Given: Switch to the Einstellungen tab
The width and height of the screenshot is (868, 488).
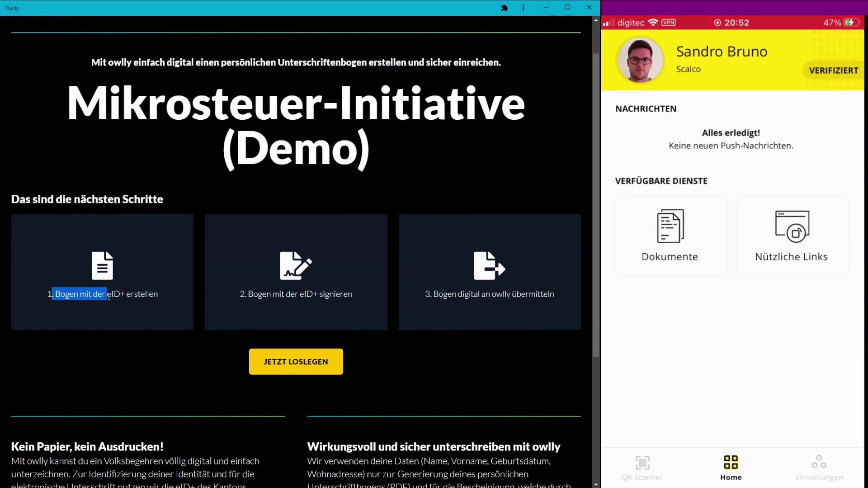Looking at the screenshot, I should click(819, 468).
